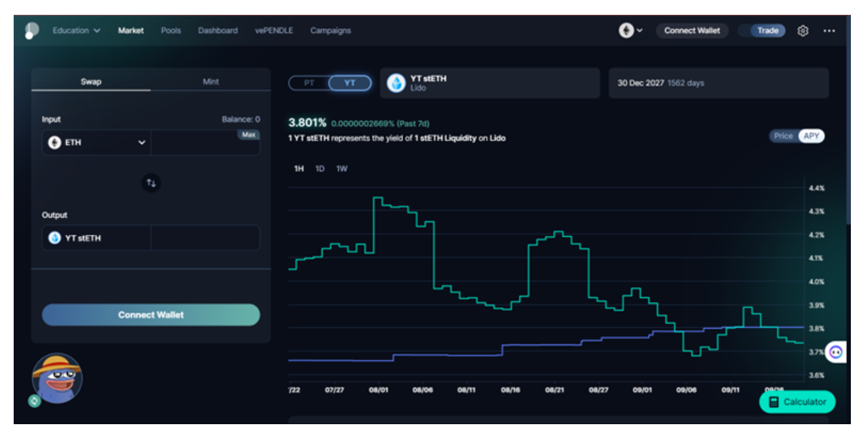Viewport: 868px width, 443px height.
Task: Select the 1D chart interval
Action: (320, 169)
